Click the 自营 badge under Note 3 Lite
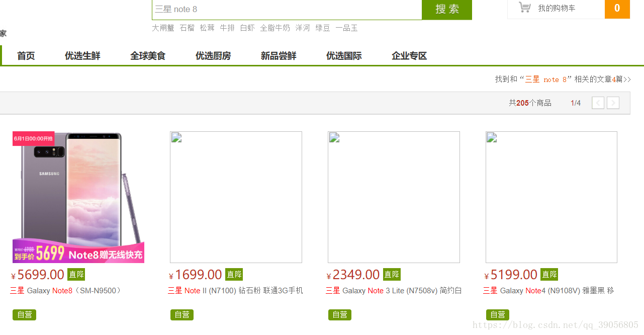 (x=340, y=315)
